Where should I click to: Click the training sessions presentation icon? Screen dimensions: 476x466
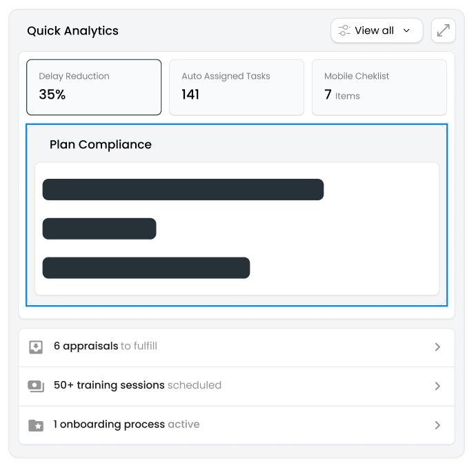[36, 386]
